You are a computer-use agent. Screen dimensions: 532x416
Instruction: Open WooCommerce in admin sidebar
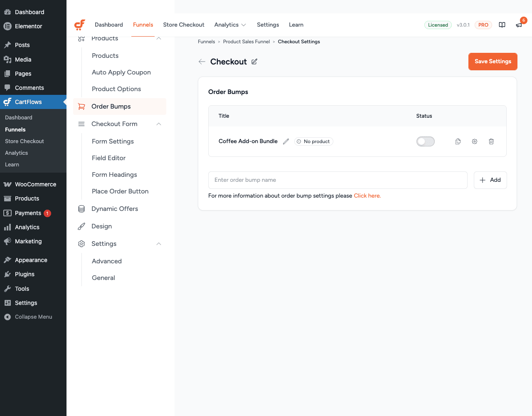tap(33, 184)
